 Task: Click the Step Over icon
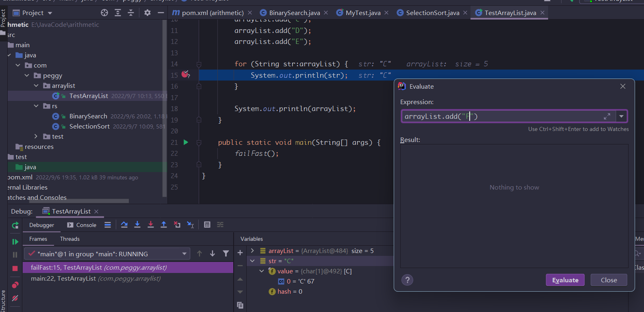click(124, 225)
